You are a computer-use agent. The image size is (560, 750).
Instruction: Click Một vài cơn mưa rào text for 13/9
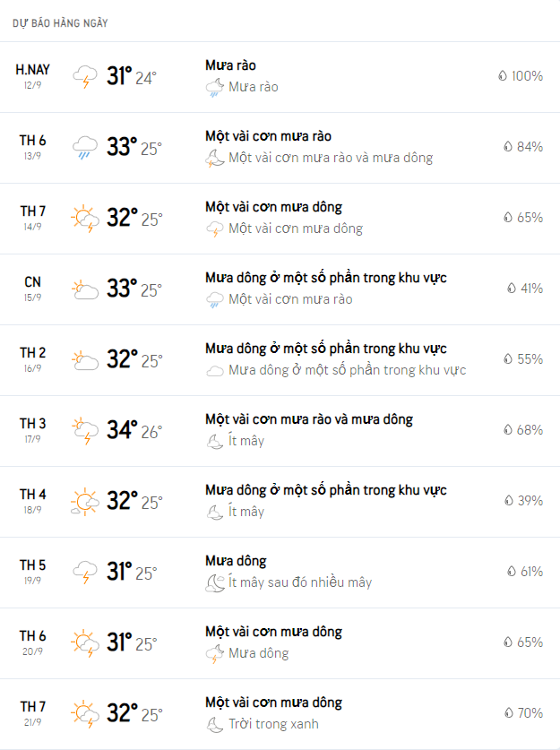point(268,136)
